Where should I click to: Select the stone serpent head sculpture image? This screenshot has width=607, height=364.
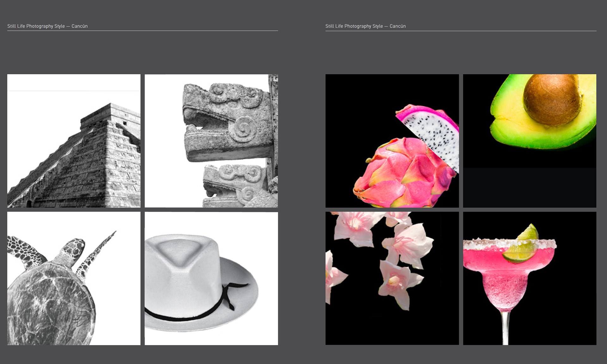211,141
